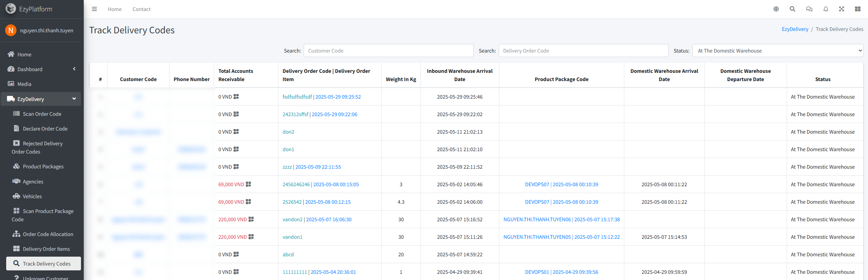Open package NGUYEN.THI.THANH.TUYEN06 link

pyautogui.click(x=562, y=220)
